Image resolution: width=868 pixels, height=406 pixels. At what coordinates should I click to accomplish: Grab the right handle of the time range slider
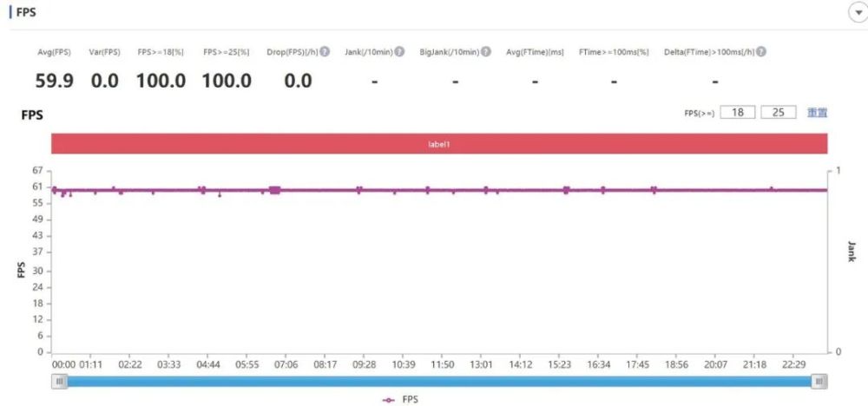[820, 381]
